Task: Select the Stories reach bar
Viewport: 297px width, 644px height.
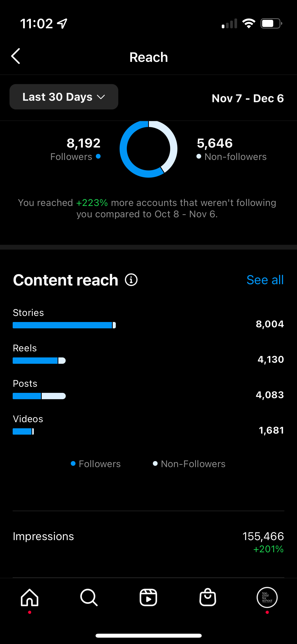Action: (64, 325)
